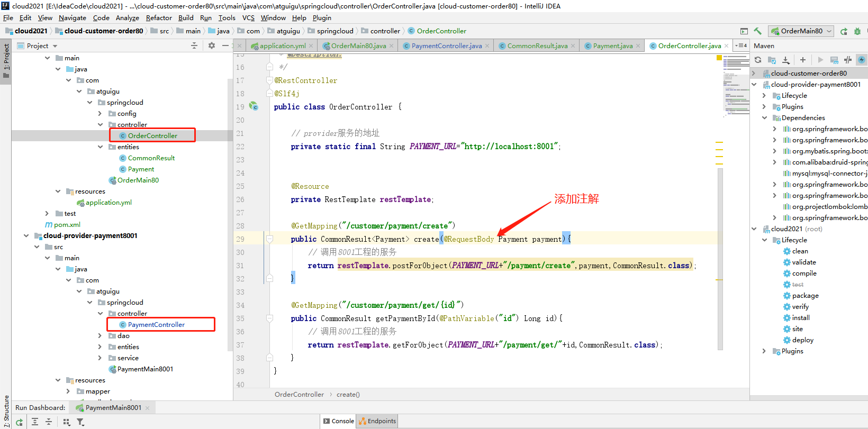Expand the cloud-customer-order80 Maven node
This screenshot has height=429, width=868.
click(754, 74)
